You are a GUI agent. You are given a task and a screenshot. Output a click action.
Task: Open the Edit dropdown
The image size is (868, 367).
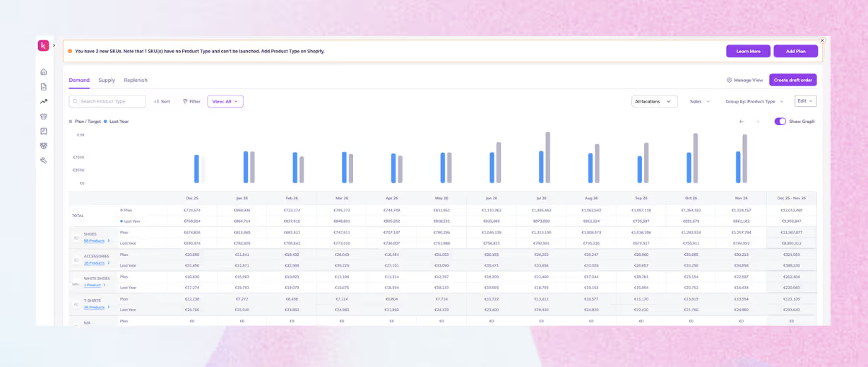(x=806, y=101)
